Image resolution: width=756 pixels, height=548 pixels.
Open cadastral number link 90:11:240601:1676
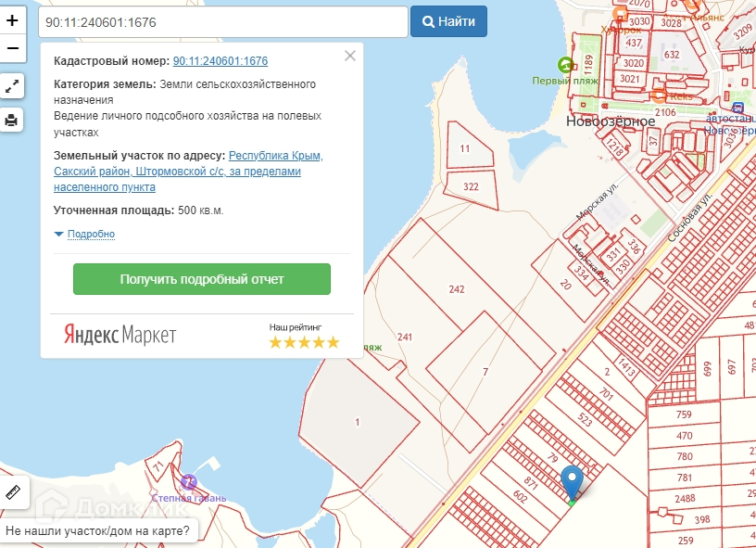coord(220,61)
